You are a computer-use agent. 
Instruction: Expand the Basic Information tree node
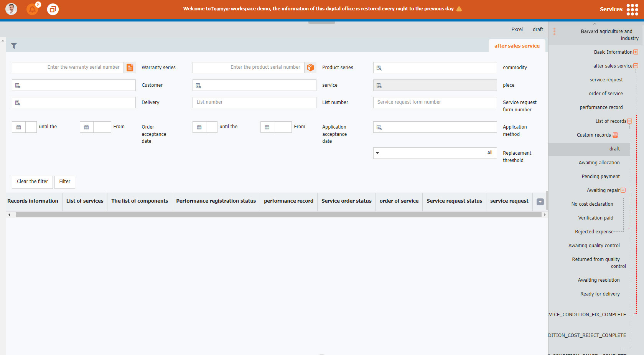coord(636,52)
